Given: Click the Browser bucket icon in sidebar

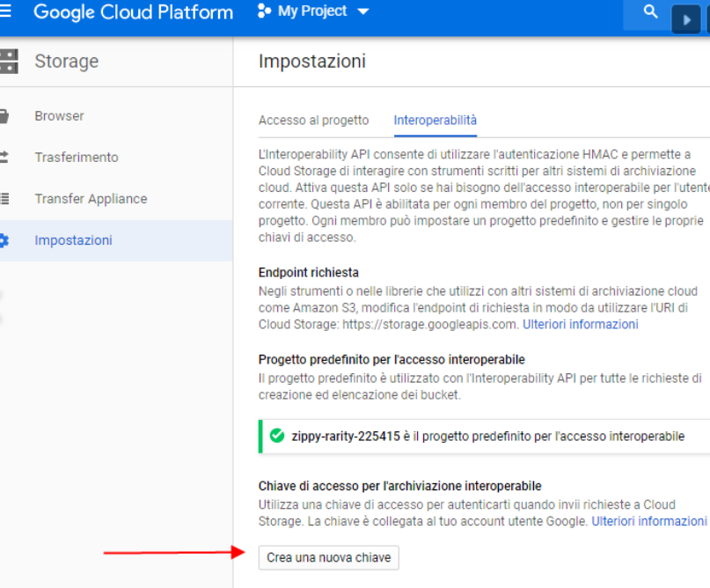Looking at the screenshot, I should click(x=4, y=116).
